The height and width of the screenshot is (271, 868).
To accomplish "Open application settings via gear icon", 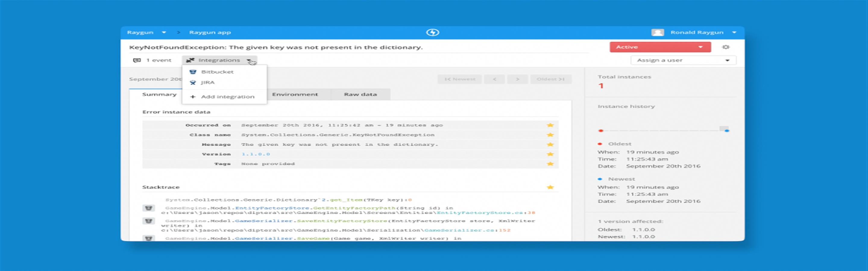I will (726, 47).
